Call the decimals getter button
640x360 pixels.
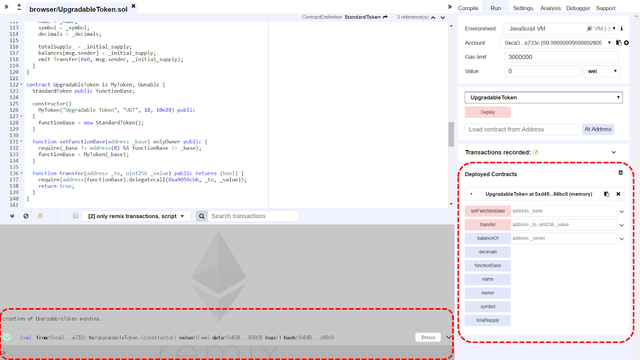[x=488, y=252]
